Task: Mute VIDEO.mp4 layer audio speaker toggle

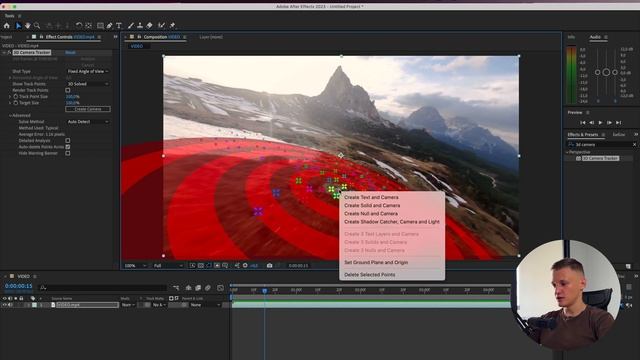Action: [10, 305]
